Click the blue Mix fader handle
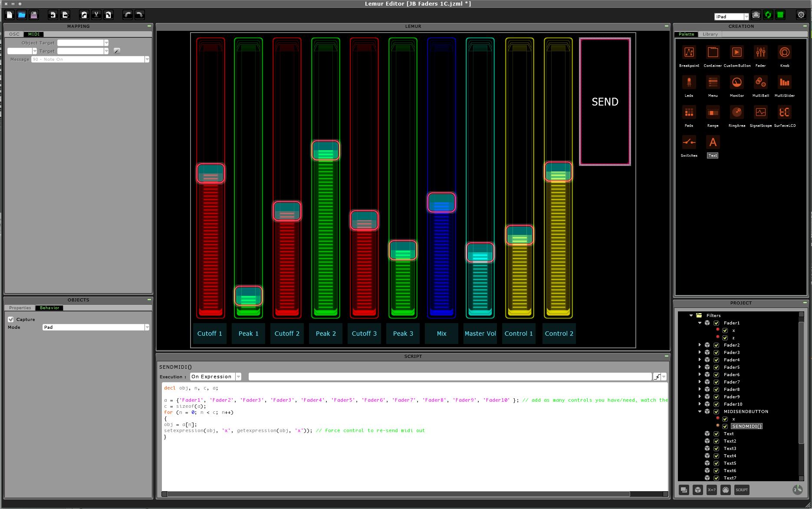The image size is (812, 509). (441, 202)
